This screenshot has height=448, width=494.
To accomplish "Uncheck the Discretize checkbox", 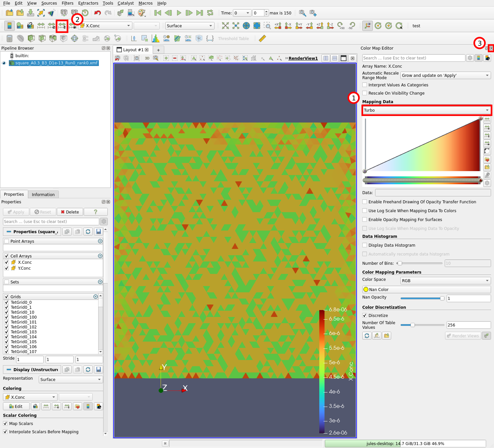I will tap(365, 315).
